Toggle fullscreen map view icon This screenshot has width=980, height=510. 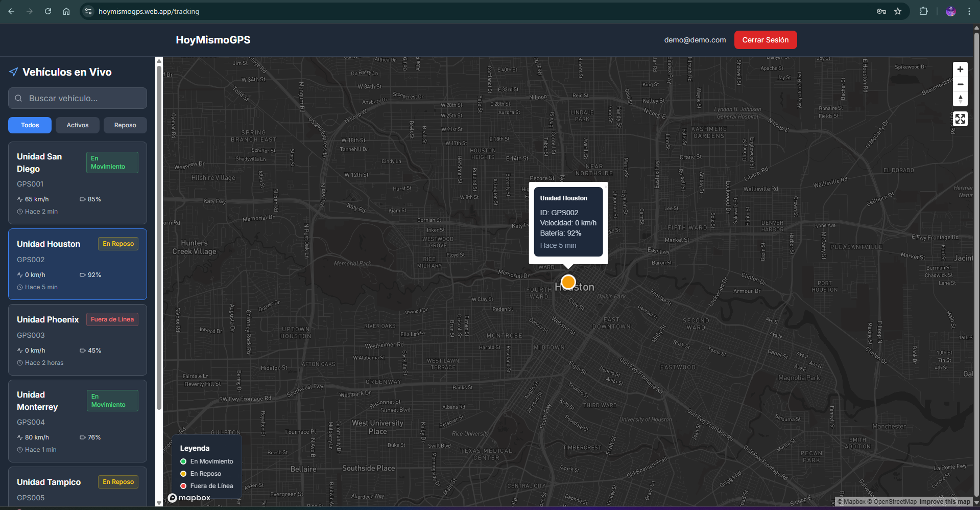click(960, 119)
